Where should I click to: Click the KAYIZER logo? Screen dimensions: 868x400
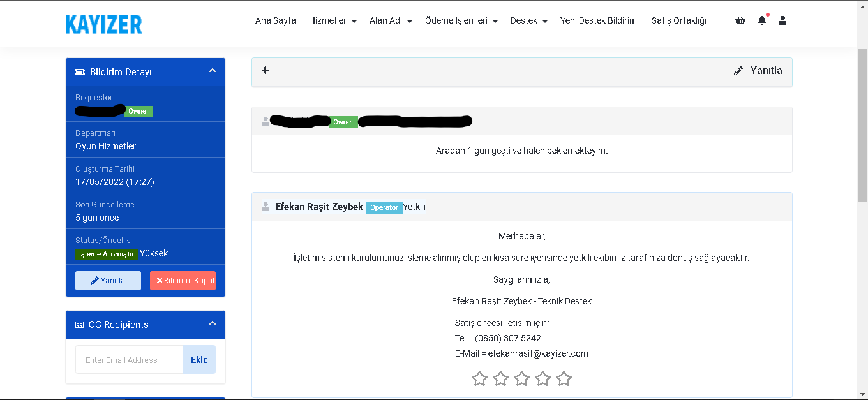[x=103, y=24]
